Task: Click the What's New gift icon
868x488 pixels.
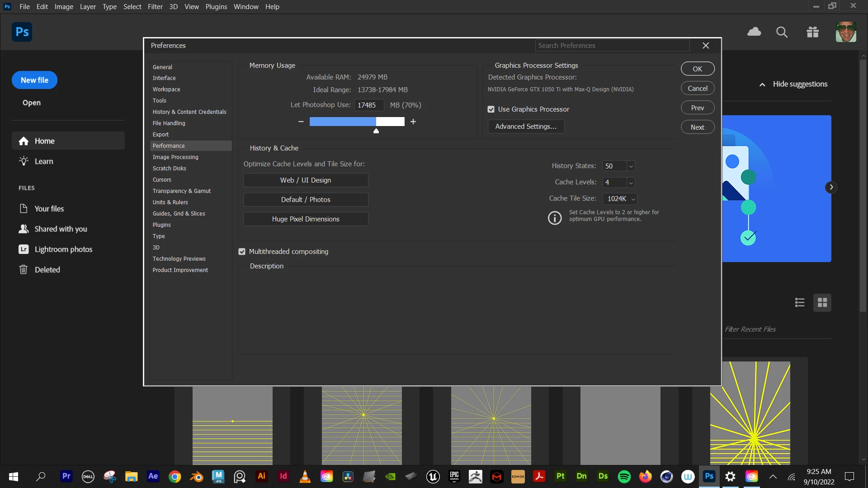Action: (x=812, y=32)
